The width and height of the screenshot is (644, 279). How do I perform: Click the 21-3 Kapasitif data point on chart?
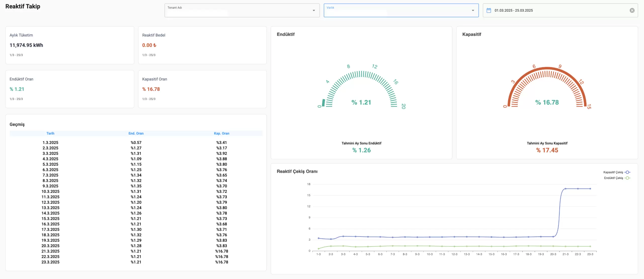click(565, 189)
